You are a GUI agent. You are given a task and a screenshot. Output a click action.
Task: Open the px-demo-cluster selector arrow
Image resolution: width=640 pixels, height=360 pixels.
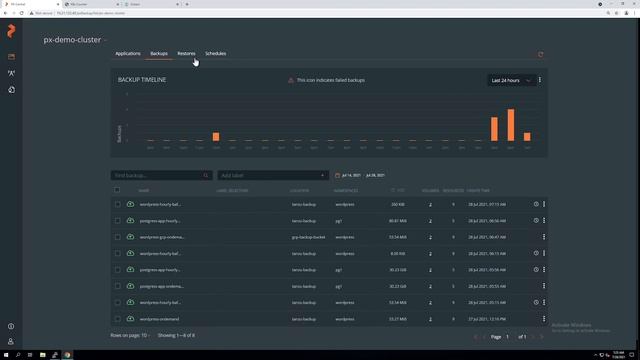pyautogui.click(x=105, y=40)
